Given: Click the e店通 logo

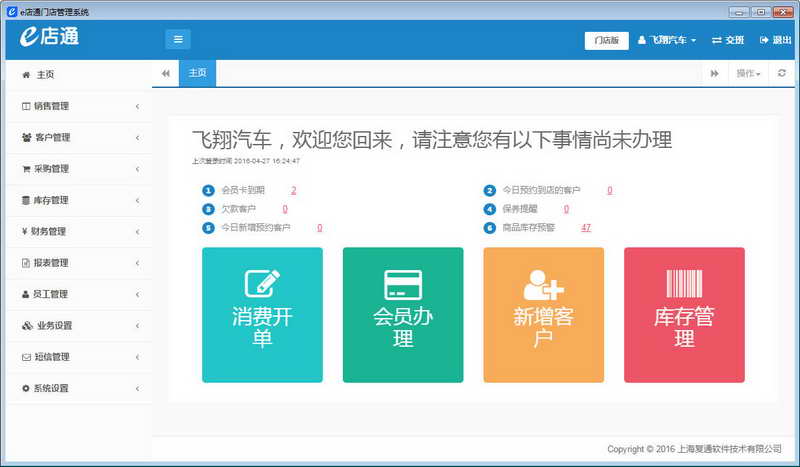Looking at the screenshot, I should tap(50, 38).
